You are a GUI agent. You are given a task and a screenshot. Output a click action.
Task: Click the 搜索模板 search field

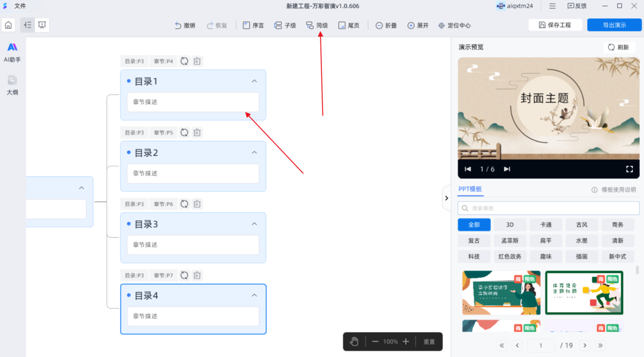(548, 208)
